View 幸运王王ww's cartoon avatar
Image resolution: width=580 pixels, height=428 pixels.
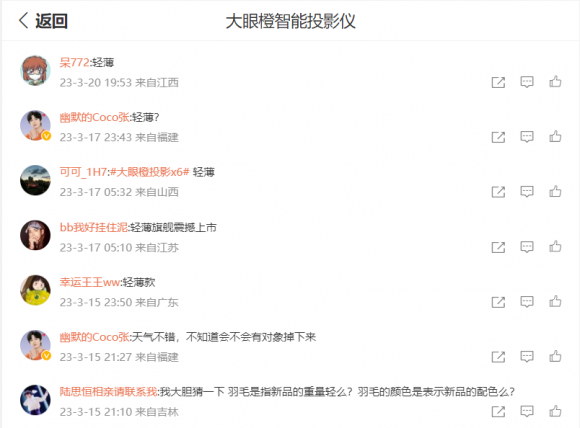35,290
